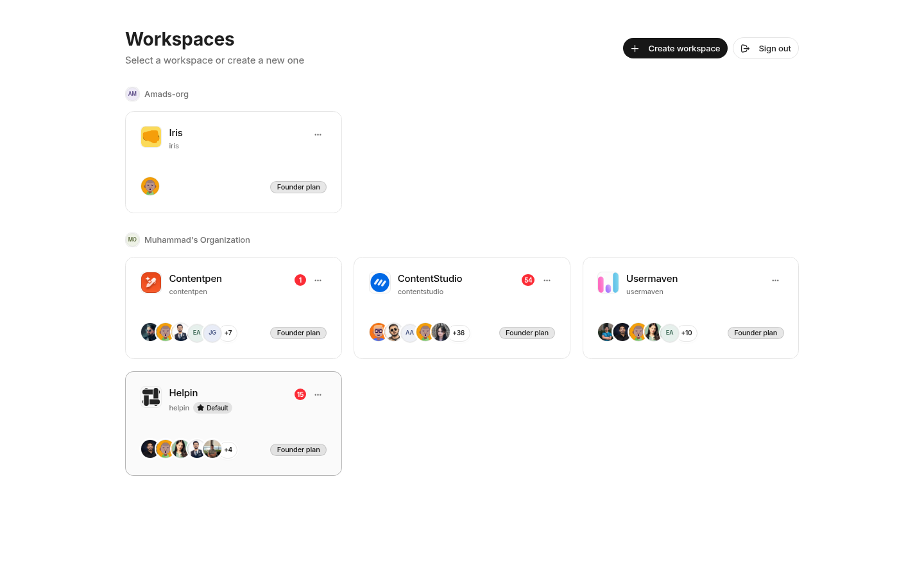
Task: Show the +36 additional ContentStudio members
Action: click(459, 333)
